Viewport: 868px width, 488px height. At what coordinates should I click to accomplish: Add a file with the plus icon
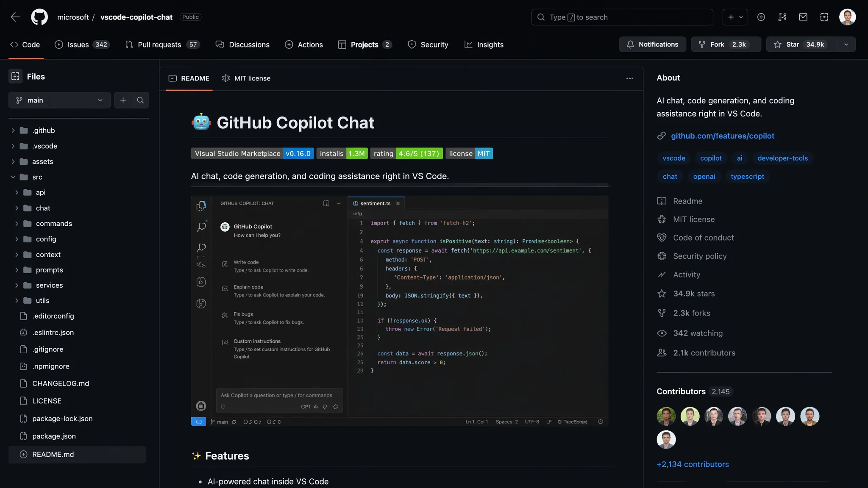(123, 100)
